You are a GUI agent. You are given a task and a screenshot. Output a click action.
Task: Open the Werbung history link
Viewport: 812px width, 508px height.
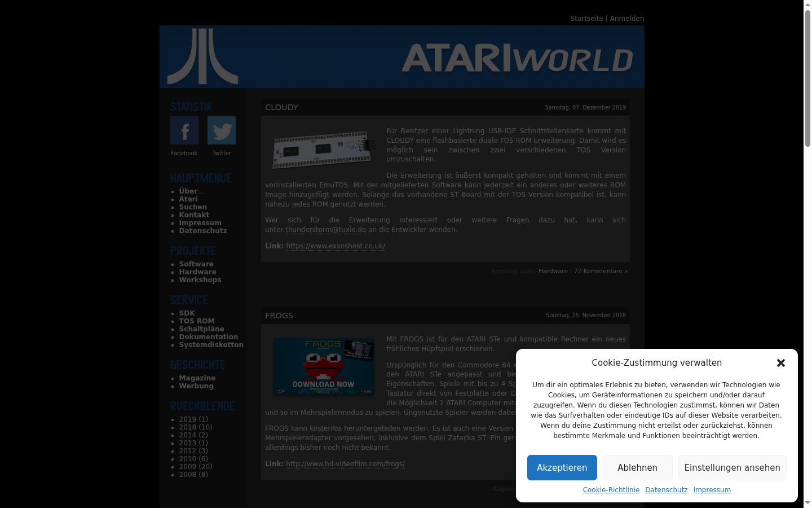pos(196,386)
